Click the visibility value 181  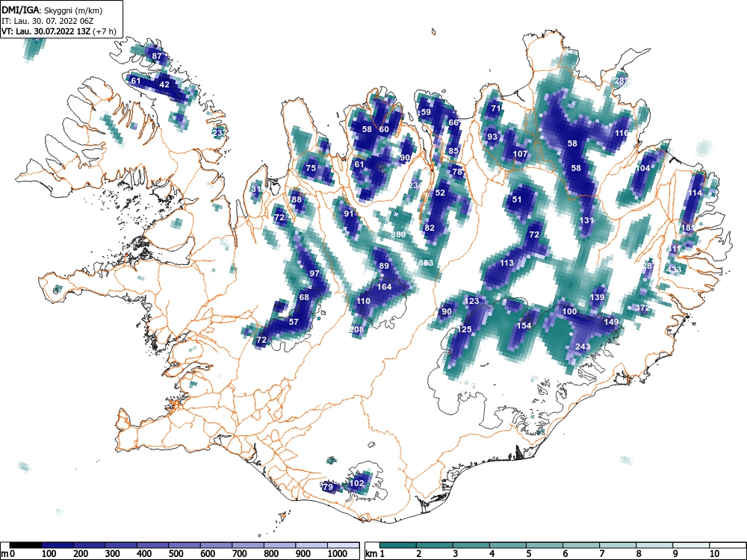(x=688, y=228)
